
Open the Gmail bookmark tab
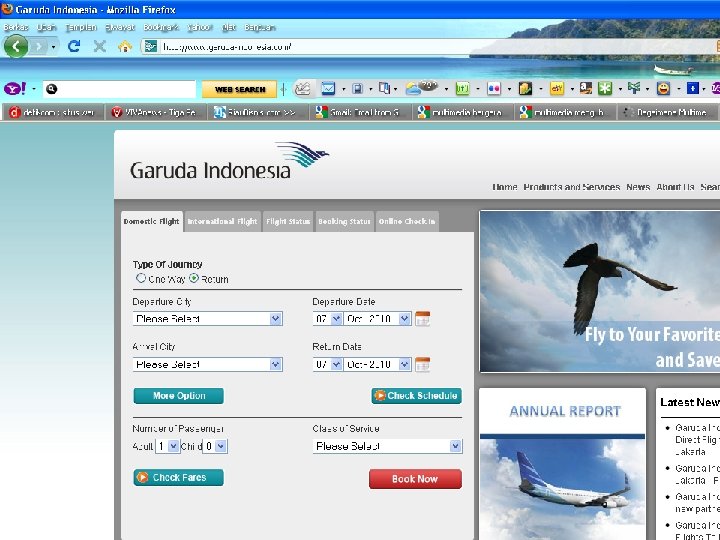click(360, 112)
